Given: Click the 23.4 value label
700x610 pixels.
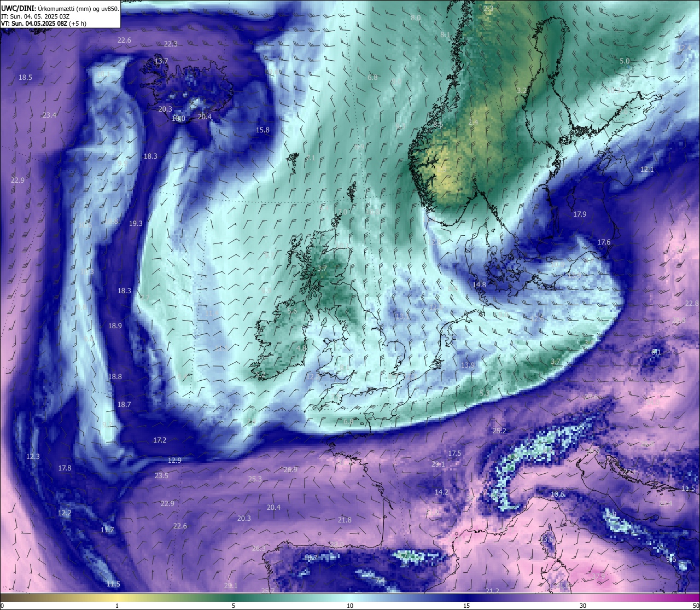Looking at the screenshot, I should click(49, 115).
